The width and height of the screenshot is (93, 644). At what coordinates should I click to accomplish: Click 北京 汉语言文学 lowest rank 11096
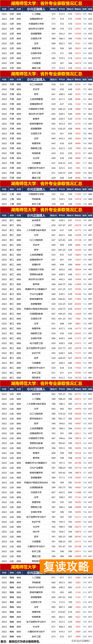pos(78,38)
